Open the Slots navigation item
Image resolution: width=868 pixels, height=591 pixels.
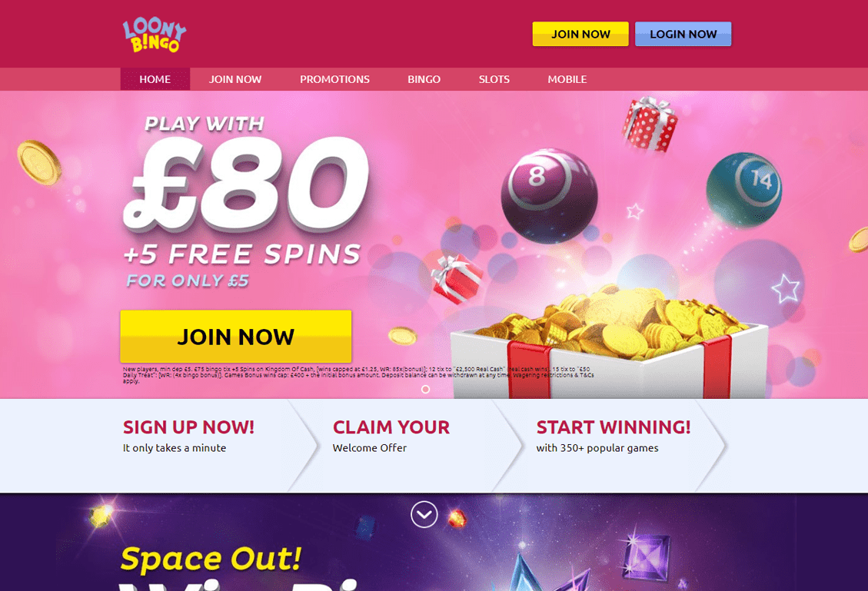pos(494,79)
